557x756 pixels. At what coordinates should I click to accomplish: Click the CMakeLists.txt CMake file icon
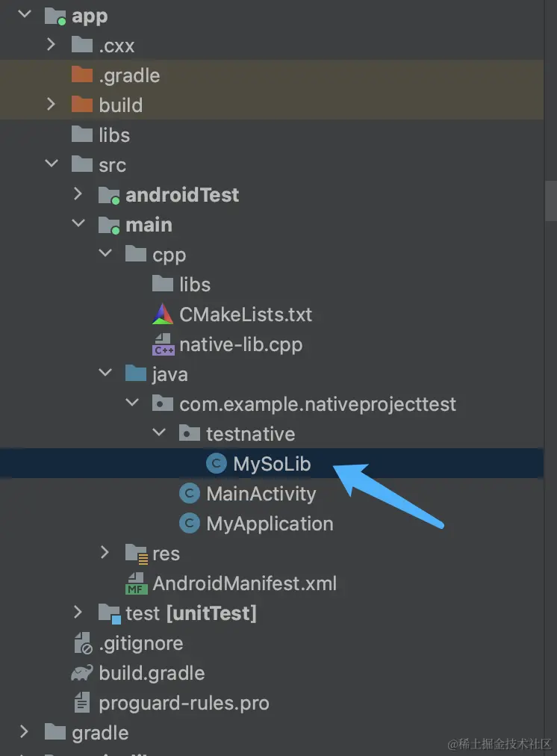[163, 315]
